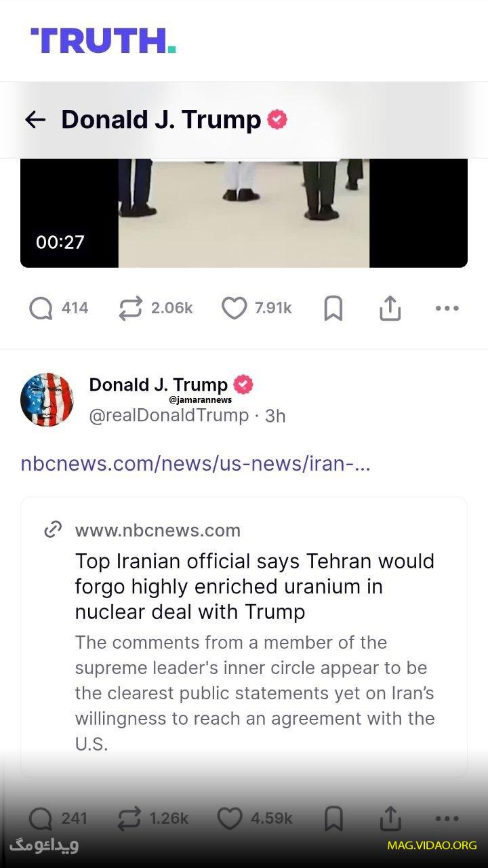The height and width of the screenshot is (868, 488).
Task: Open Trump's profile avatar
Action: click(x=47, y=399)
